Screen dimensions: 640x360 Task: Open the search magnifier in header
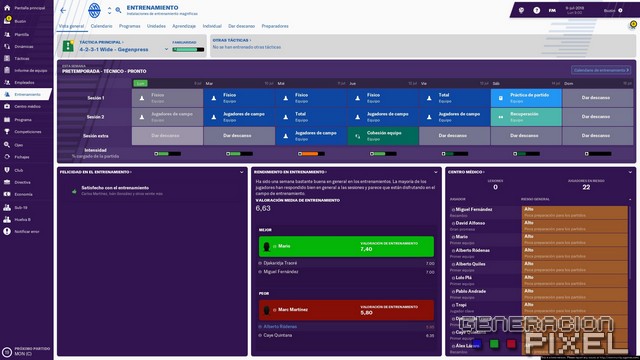click(x=118, y=10)
